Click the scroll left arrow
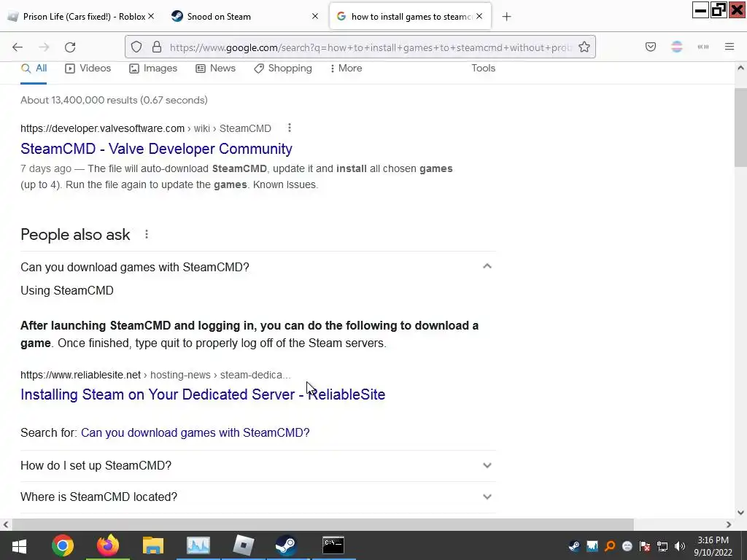Image resolution: width=747 pixels, height=560 pixels. coord(6,524)
